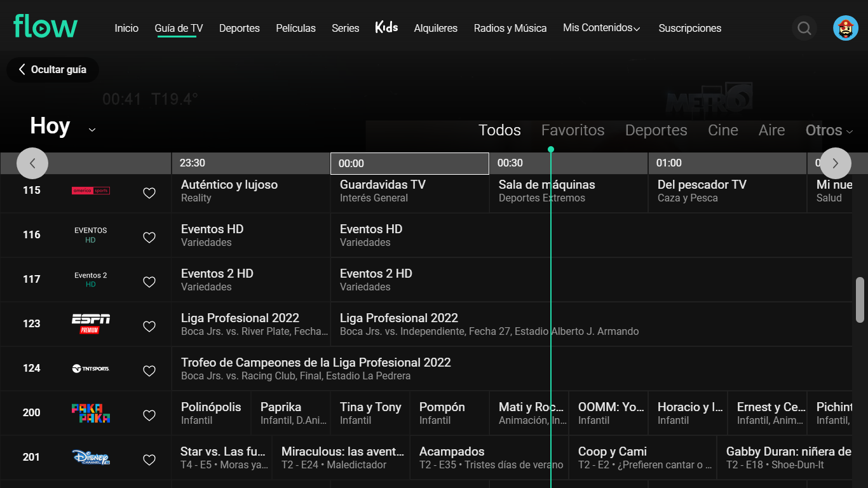Select the Eventos HD channel logo
868x488 pixels.
point(91,235)
